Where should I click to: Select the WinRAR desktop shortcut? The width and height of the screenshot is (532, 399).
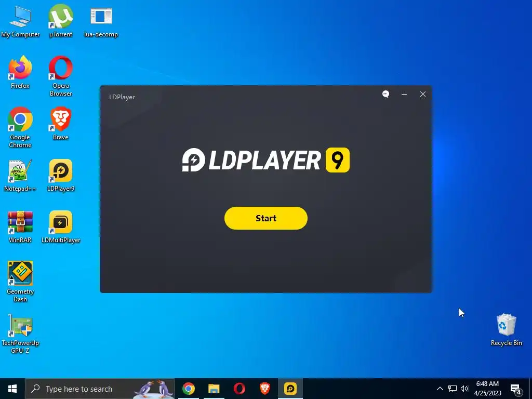click(20, 227)
